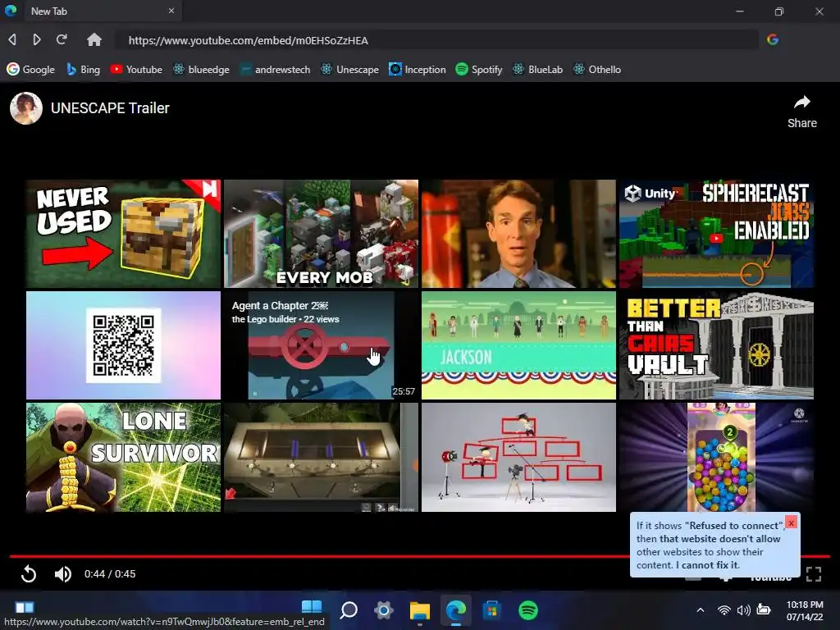This screenshot has height=630, width=840.
Task: Enter fullscreen with the fullscreen icon
Action: pos(813,573)
